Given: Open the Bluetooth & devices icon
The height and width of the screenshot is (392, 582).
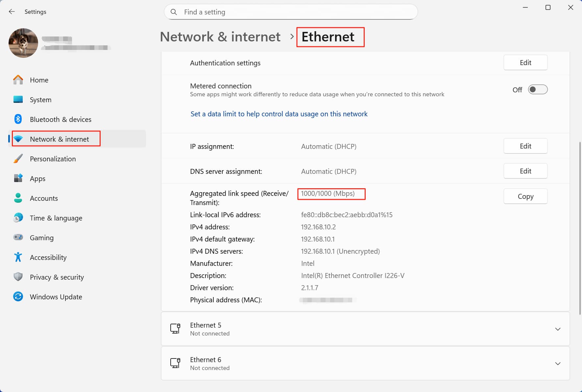Looking at the screenshot, I should [x=18, y=119].
